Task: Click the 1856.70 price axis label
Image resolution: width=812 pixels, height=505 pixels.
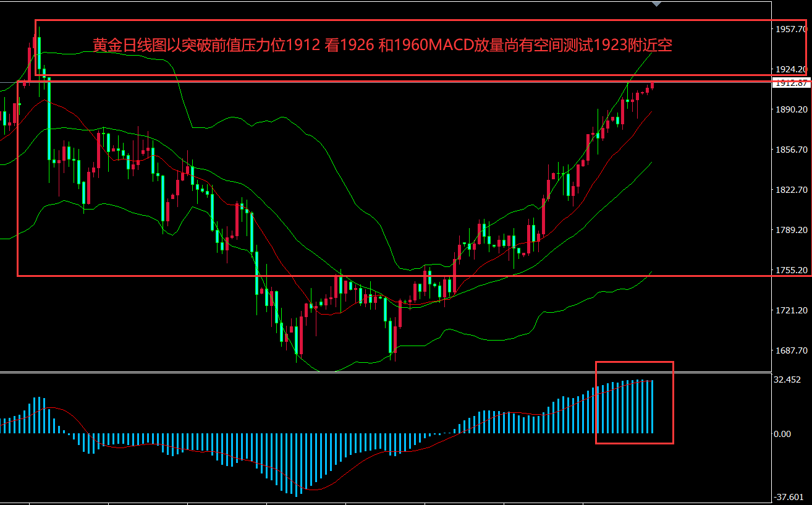Action: (x=792, y=150)
